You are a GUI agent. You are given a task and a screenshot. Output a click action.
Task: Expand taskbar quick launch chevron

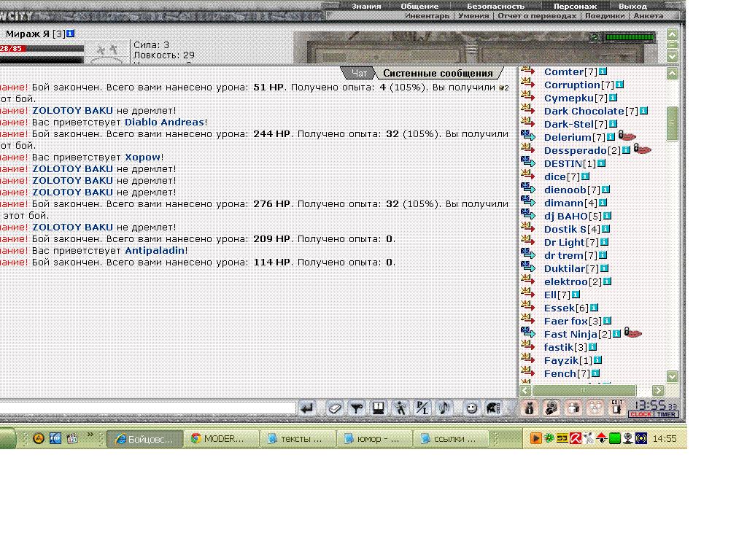point(90,435)
